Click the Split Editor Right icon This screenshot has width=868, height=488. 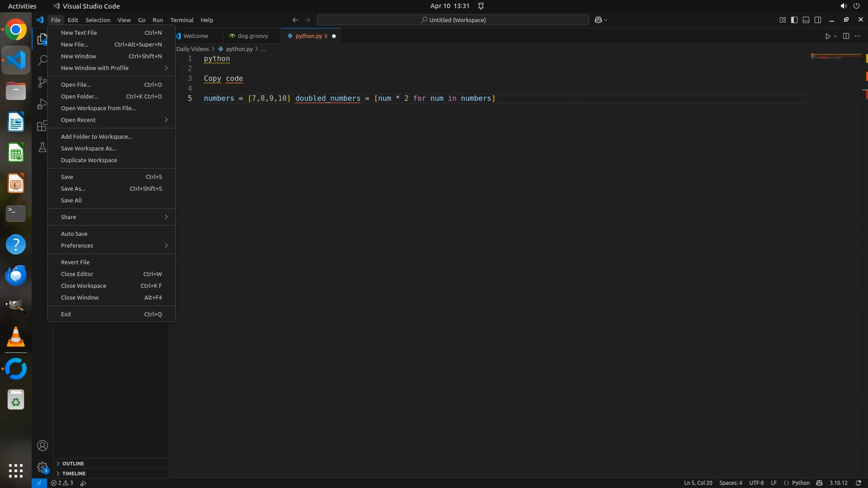tap(846, 36)
